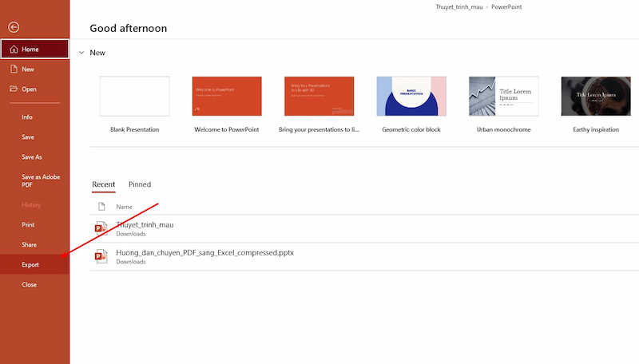639x364 pixels.
Task: Click the New document icon in sidebar
Action: [x=14, y=69]
